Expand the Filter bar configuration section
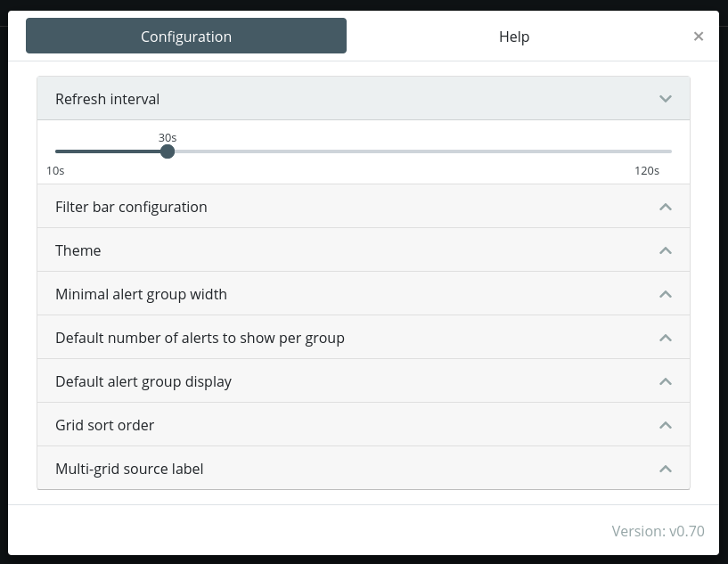 [364, 206]
